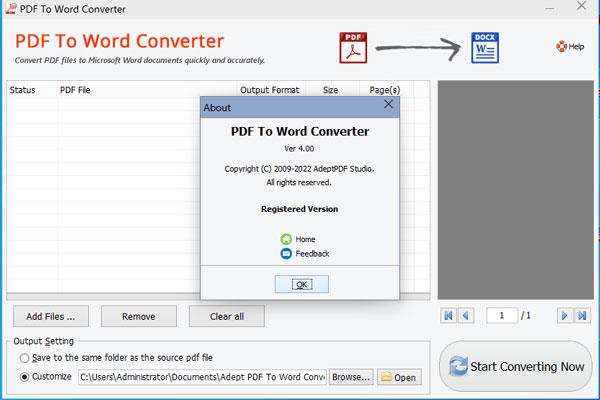
Task: Click the Output Format column header
Action: coord(269,90)
